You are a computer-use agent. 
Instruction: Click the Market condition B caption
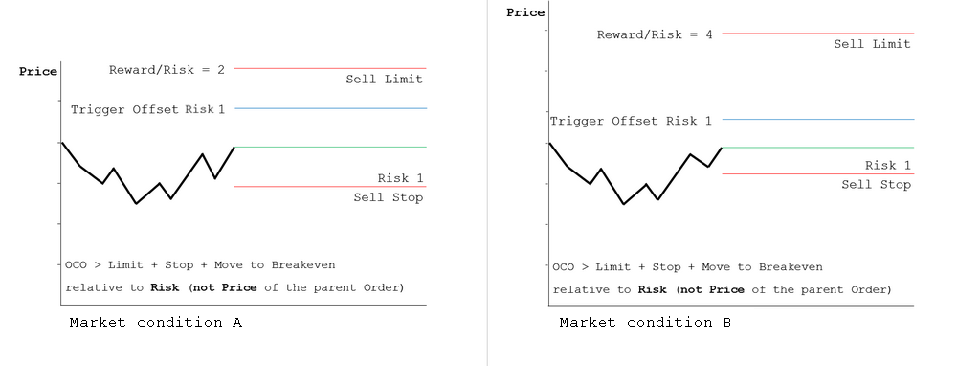coord(645,323)
